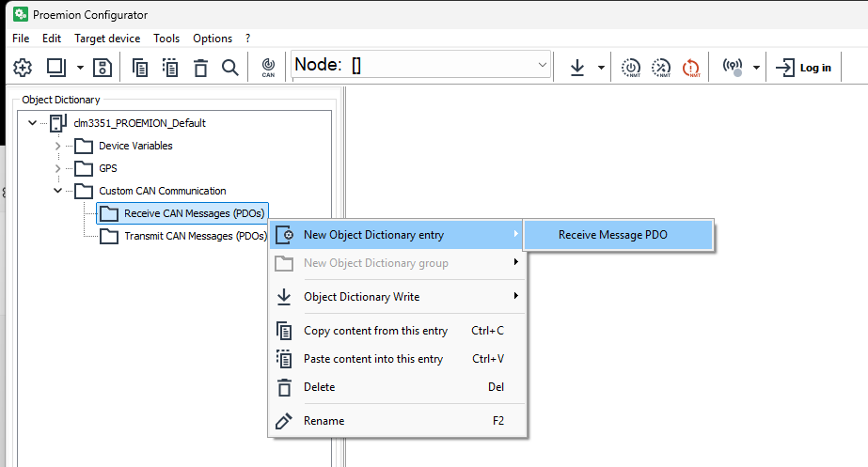The height and width of the screenshot is (467, 868).
Task: Click the settings gear toolbar icon
Action: click(x=23, y=68)
